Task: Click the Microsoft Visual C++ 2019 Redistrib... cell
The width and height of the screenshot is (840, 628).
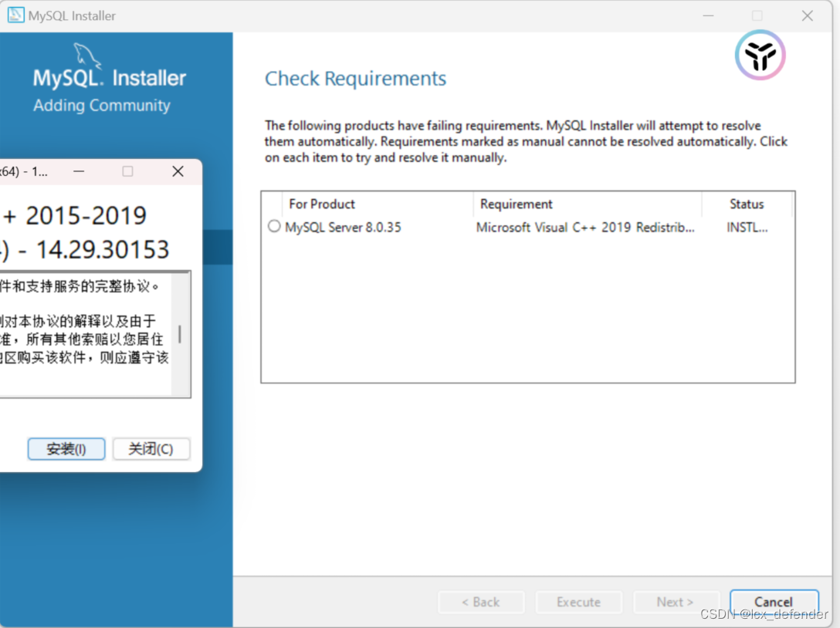Action: (585, 227)
